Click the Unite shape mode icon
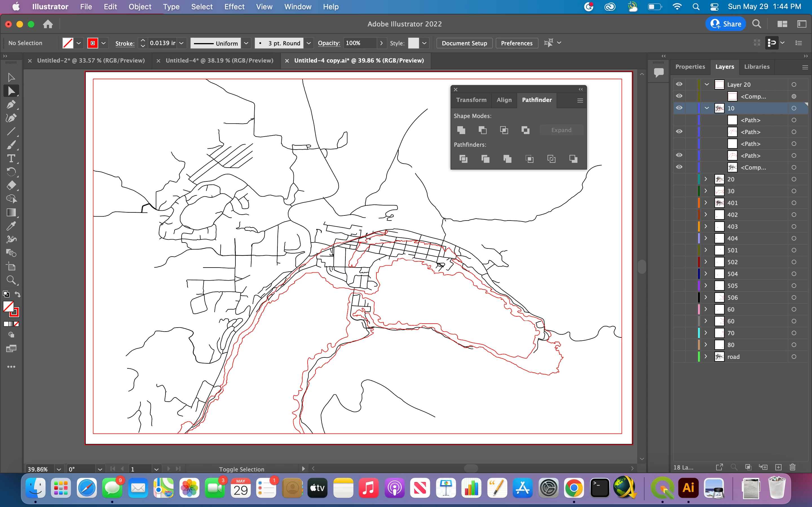 click(461, 130)
